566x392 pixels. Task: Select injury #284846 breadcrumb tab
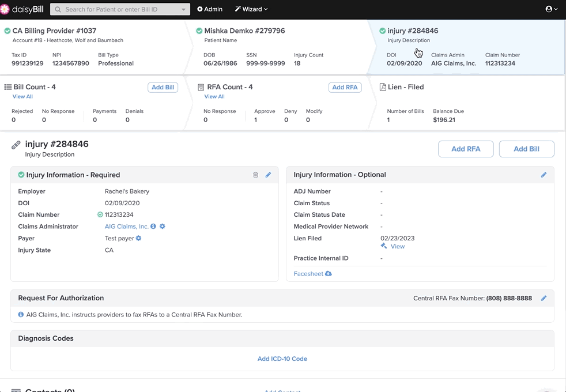(x=466, y=47)
